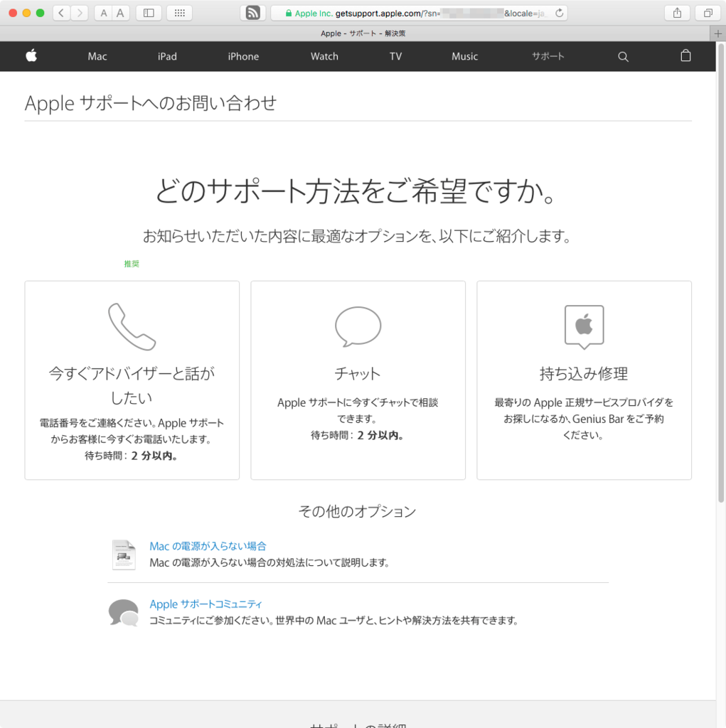Viewport: 726px width, 728px height.
Task: Click the phone handset icon
Action: pyautogui.click(x=132, y=326)
